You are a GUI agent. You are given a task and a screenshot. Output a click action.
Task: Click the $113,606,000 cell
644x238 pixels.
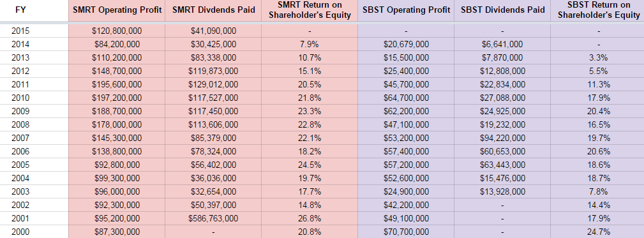[x=214, y=125]
